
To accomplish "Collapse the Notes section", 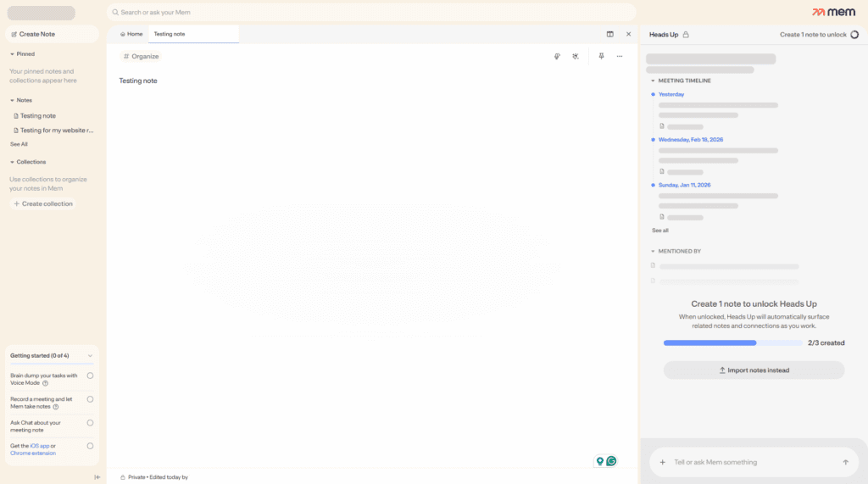I will point(12,100).
